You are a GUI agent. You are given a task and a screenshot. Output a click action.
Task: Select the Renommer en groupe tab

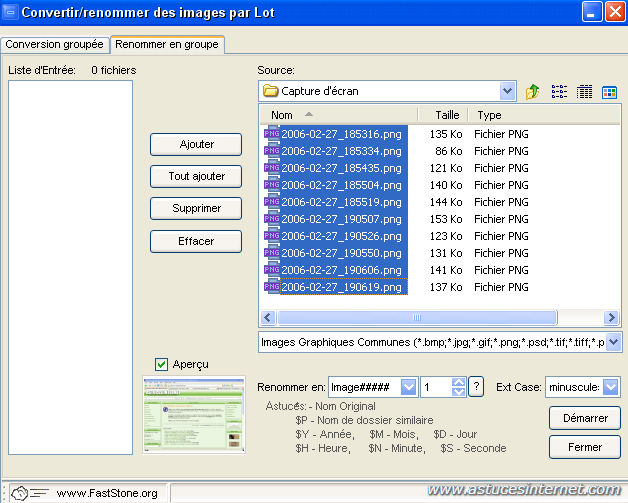167,44
